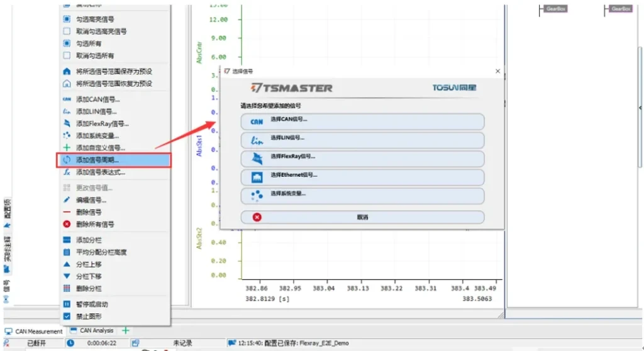The width and height of the screenshot is (644, 351).
Task: Click the green plus to add a tab
Action: point(126,330)
